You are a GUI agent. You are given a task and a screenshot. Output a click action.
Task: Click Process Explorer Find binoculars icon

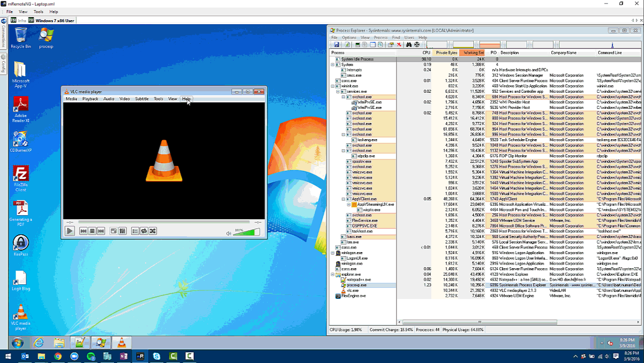409,45
